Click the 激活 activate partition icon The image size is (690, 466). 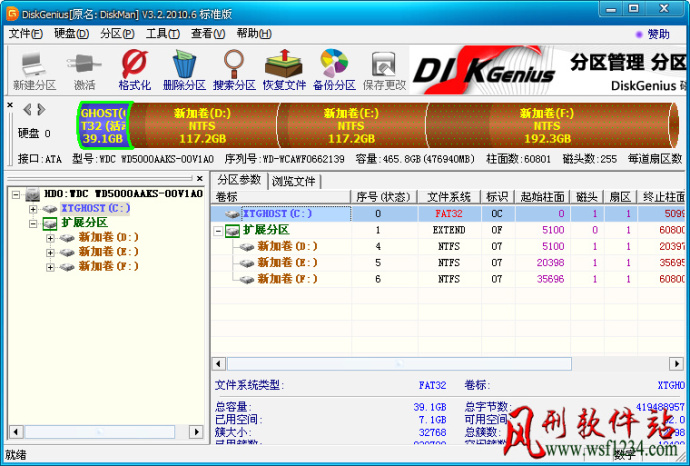[x=84, y=70]
